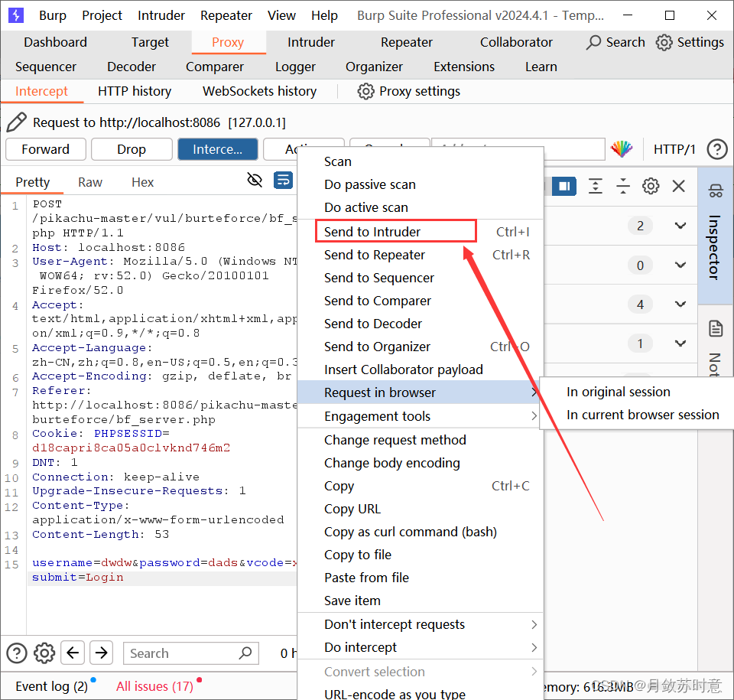Switch to Hex view tab

pyautogui.click(x=143, y=182)
